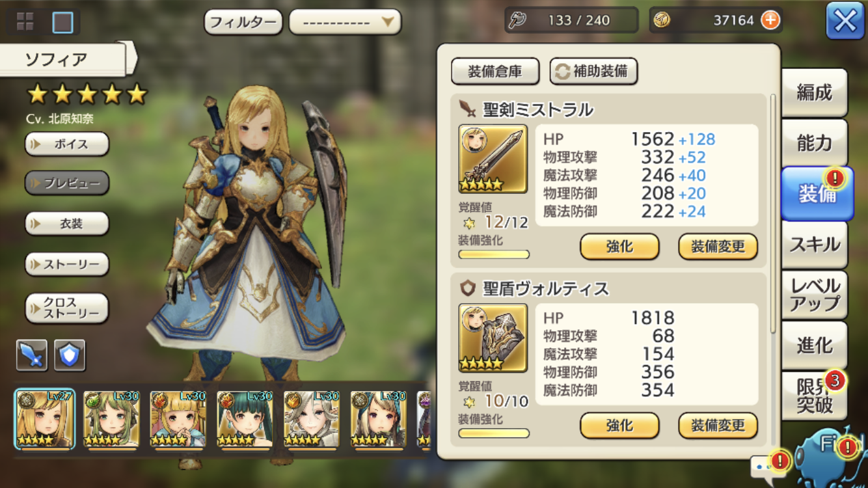This screenshot has height=488, width=868.
Task: Select the 聖盾ヴォルティス shield icon
Action: click(493, 338)
